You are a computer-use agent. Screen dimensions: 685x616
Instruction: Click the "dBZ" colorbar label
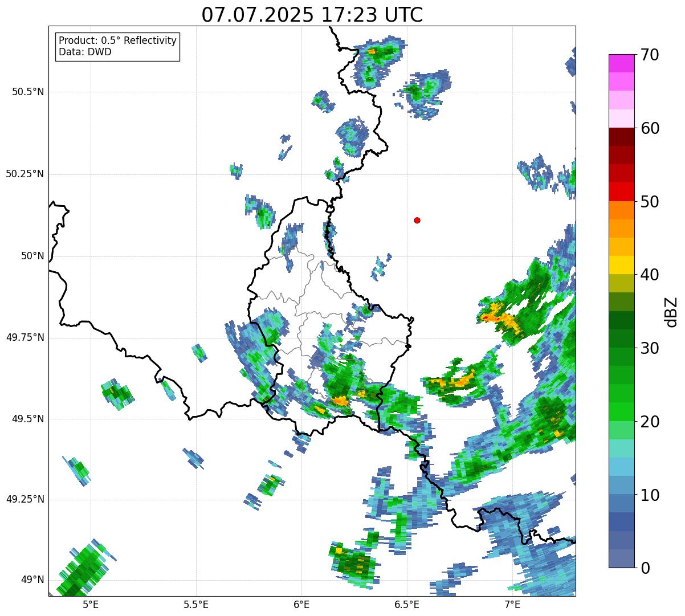pyautogui.click(x=671, y=312)
